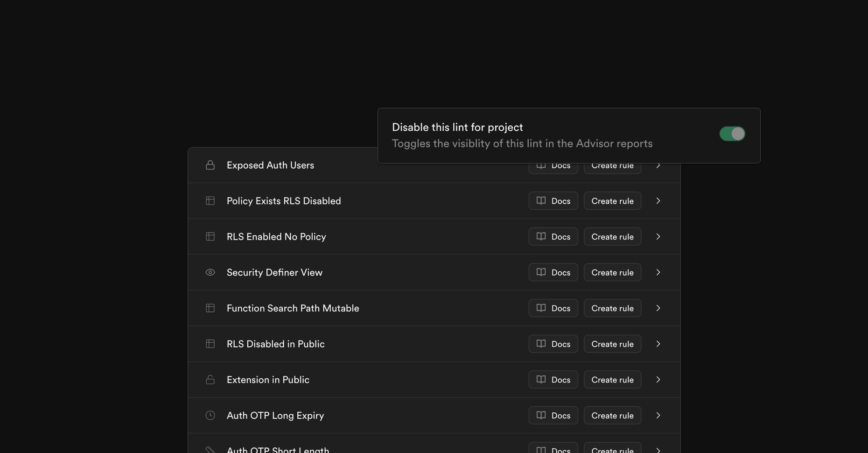The height and width of the screenshot is (453, 868).
Task: Expand the Extension in Public row chevron
Action: (658, 380)
